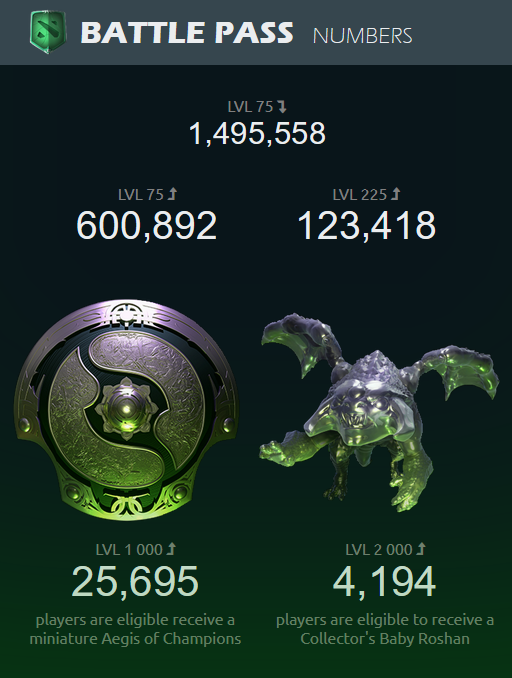
Task: Click the Collector's Baby Roshan caption
Action: 385,629
